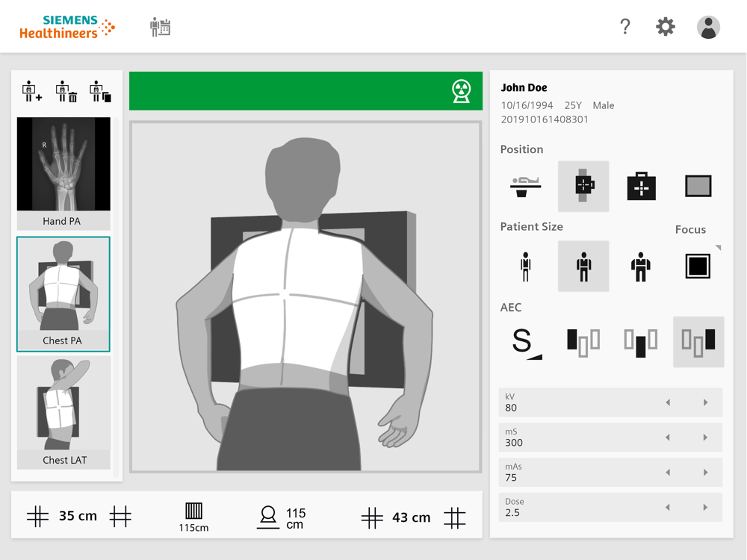Click the 35 cm collimation value
This screenshot has width=747, height=560.
[78, 516]
